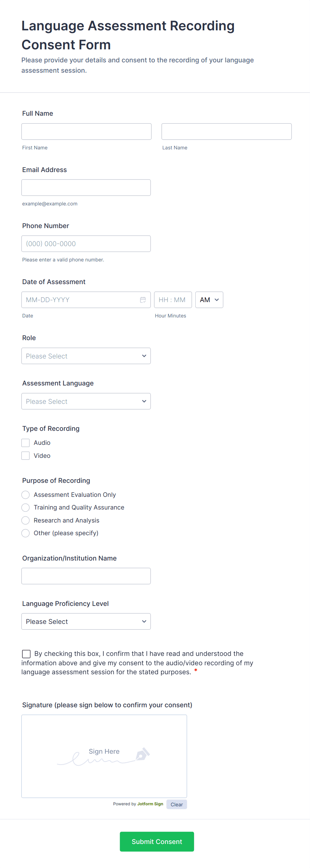Pick the Other (please specify) option
Viewport: 310px width, 868px height.
tap(26, 533)
